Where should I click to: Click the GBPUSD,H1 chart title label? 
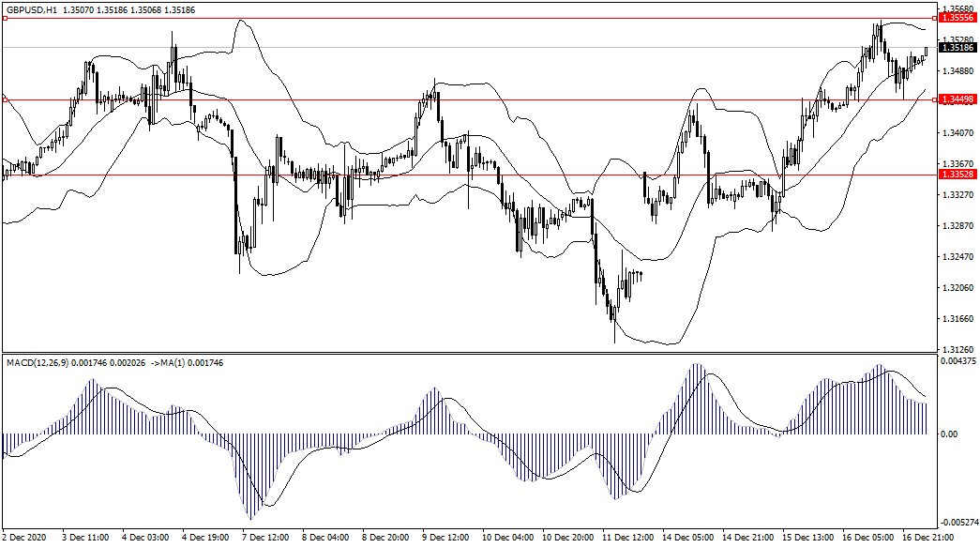pos(27,8)
